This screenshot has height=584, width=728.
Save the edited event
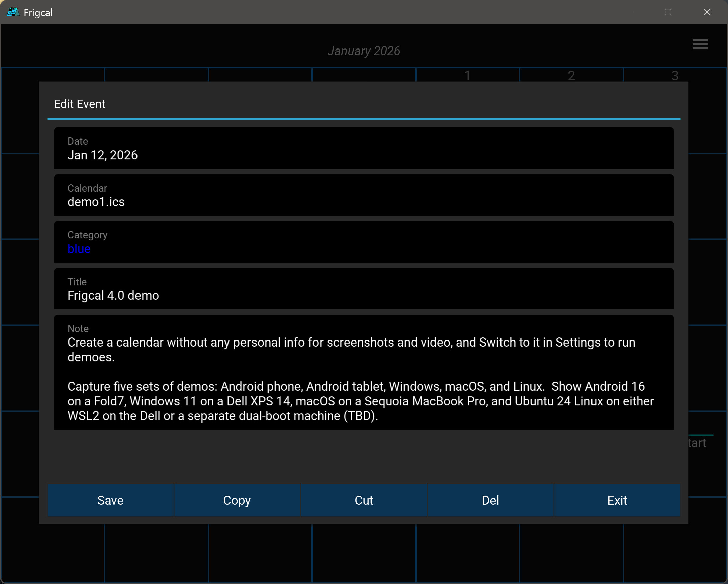[x=110, y=500]
